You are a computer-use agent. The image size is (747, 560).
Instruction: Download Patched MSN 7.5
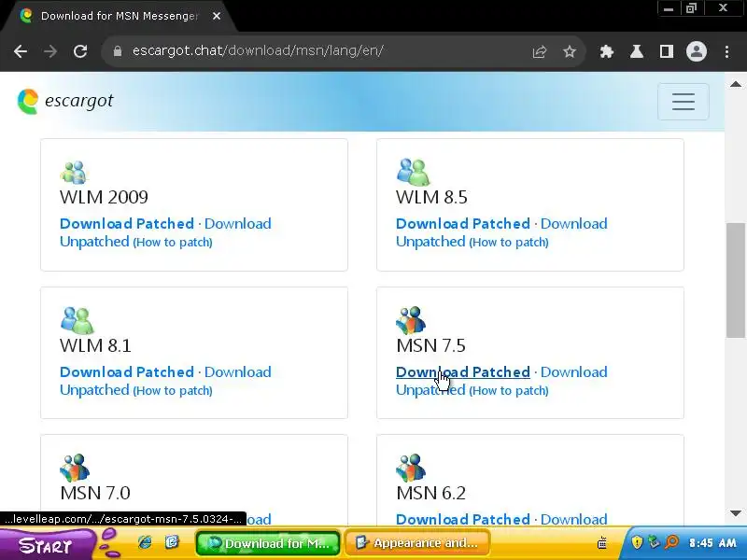[462, 371]
